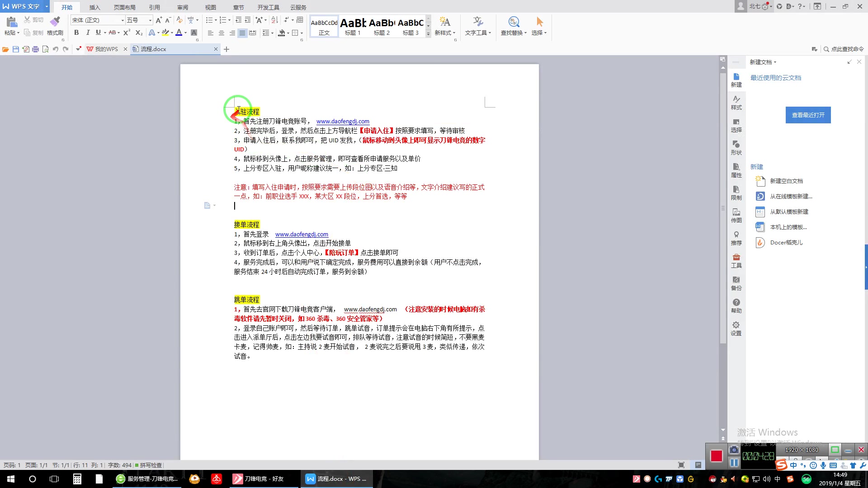Apply superscript formatting
The height and width of the screenshot is (488, 868).
127,33
